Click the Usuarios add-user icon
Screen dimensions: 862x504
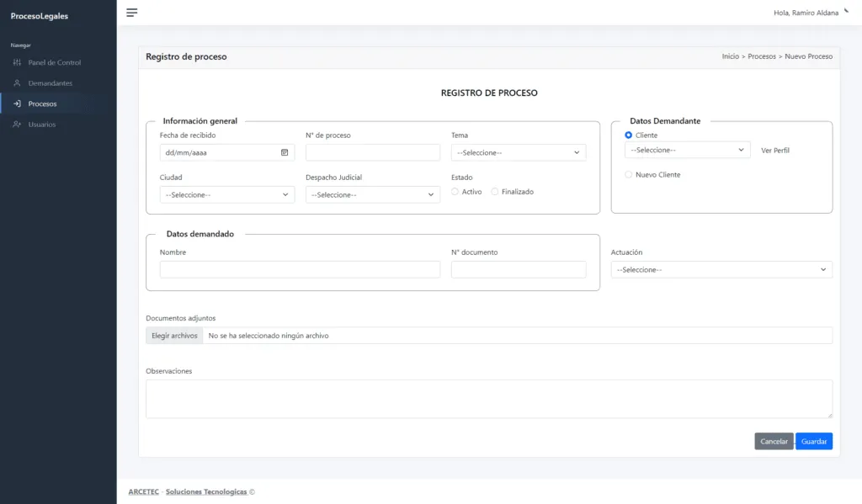(x=18, y=124)
